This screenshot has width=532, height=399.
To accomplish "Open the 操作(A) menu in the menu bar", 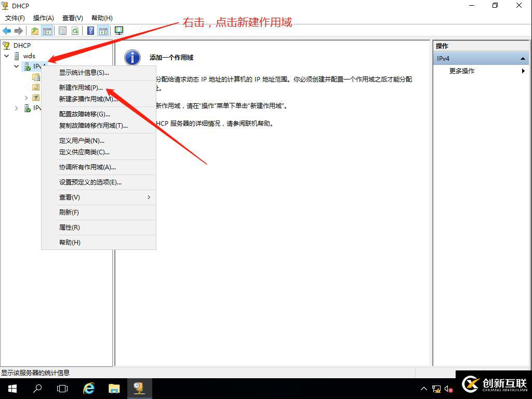I will coord(43,18).
